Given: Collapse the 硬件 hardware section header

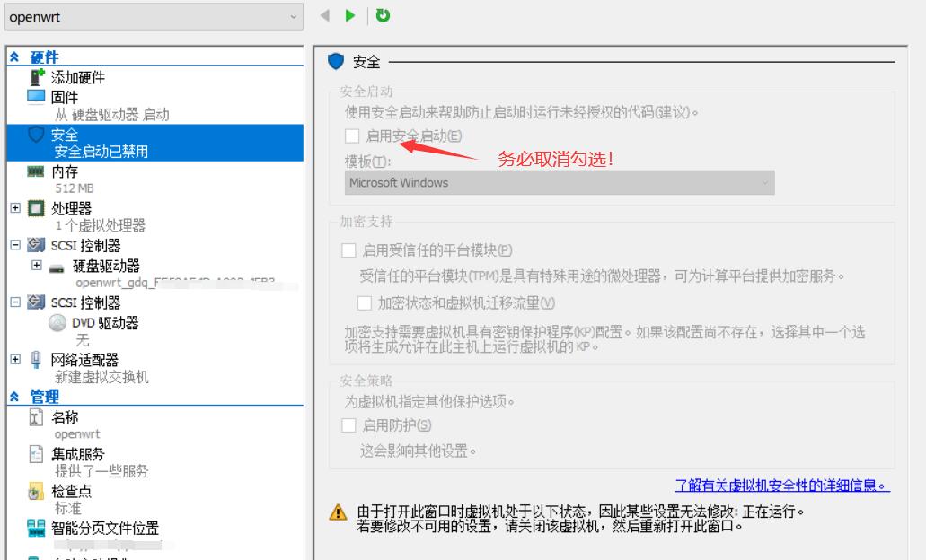Looking at the screenshot, I should click(14, 57).
